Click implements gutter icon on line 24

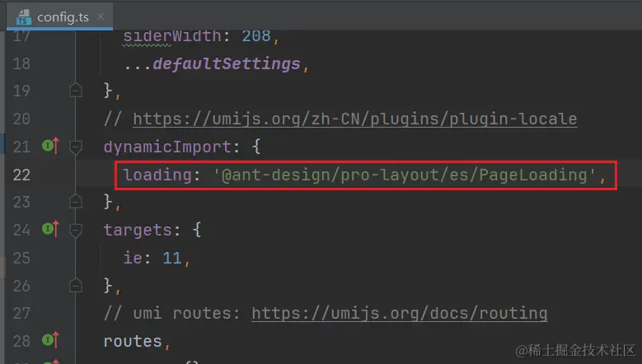tap(51, 229)
